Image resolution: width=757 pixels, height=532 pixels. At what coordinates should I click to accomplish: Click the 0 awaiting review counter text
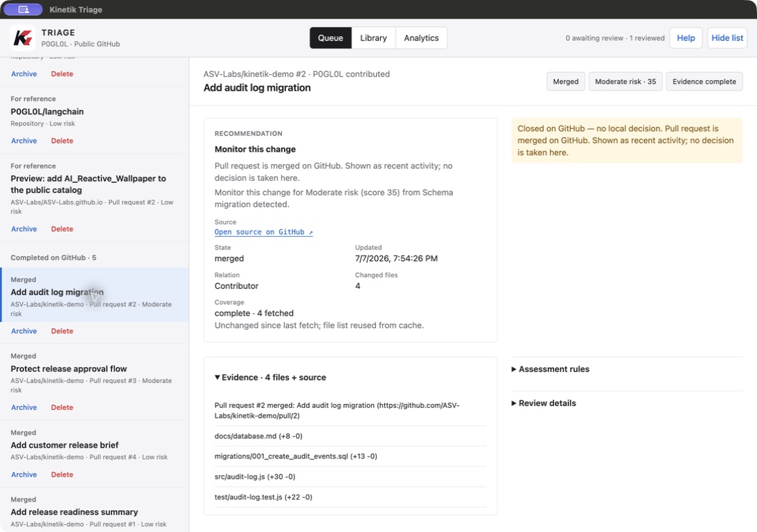[x=594, y=38]
